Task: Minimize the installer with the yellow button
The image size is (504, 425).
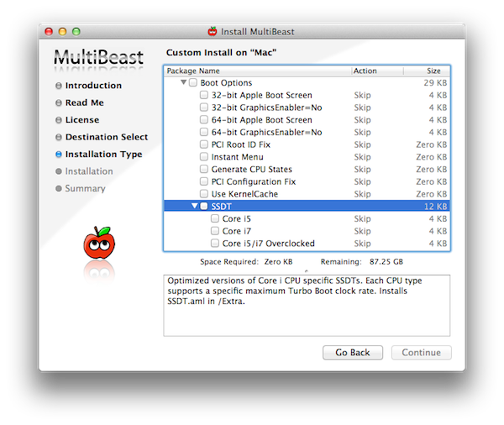Action: pyautogui.click(x=62, y=32)
